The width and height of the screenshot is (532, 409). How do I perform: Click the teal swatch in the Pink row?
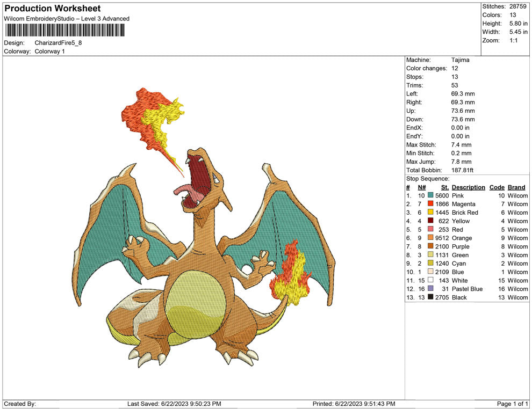pyautogui.click(x=430, y=195)
